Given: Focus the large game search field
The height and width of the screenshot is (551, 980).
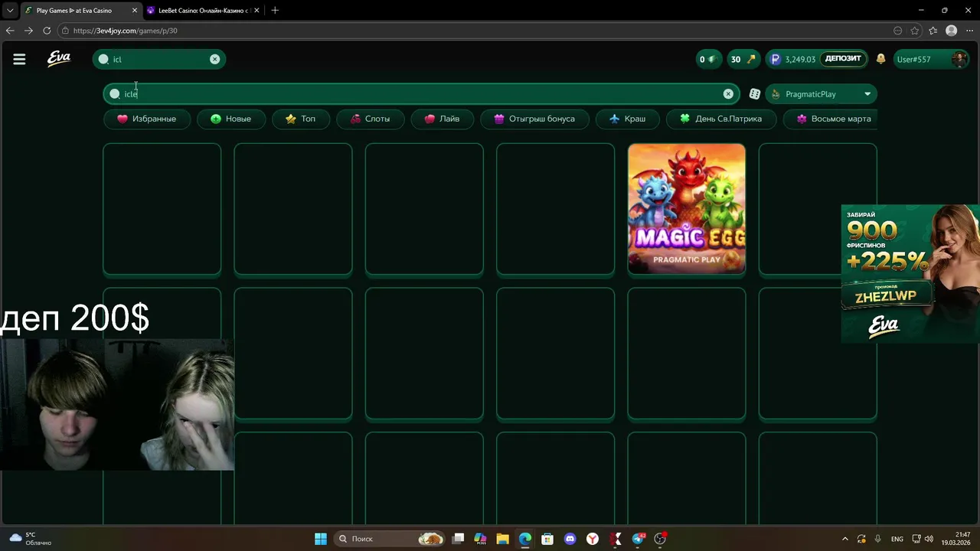Looking at the screenshot, I should point(421,93).
